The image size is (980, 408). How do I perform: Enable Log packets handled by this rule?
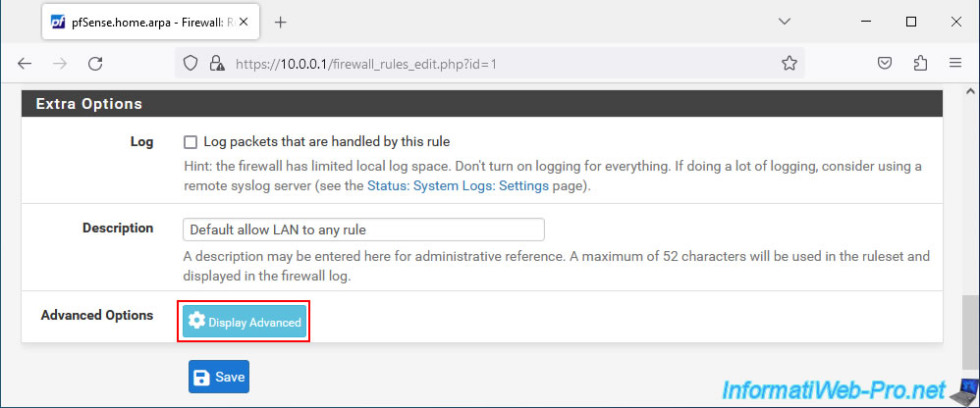point(191,141)
